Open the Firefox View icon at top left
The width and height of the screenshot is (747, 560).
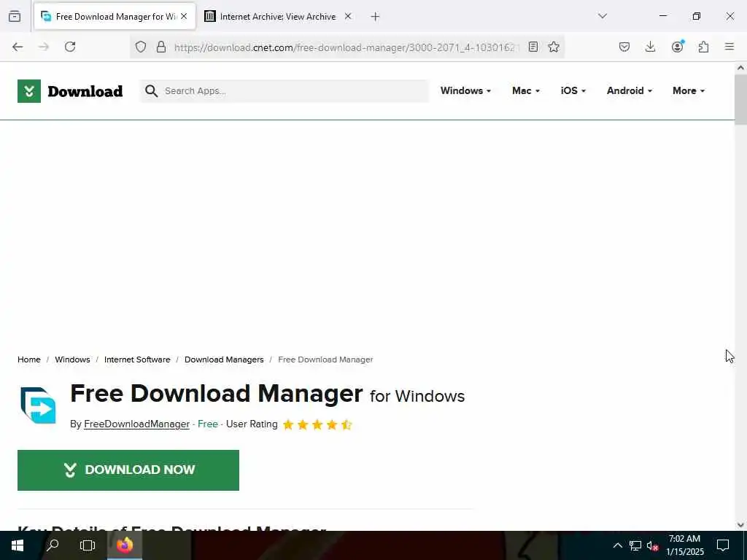(15, 17)
